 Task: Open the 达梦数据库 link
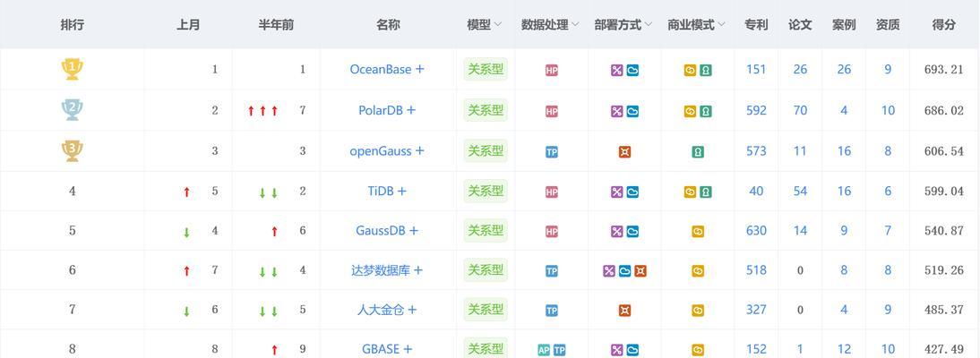click(381, 270)
